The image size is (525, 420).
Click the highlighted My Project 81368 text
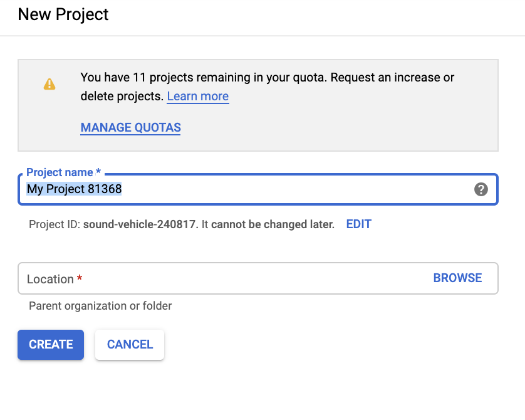click(x=74, y=189)
